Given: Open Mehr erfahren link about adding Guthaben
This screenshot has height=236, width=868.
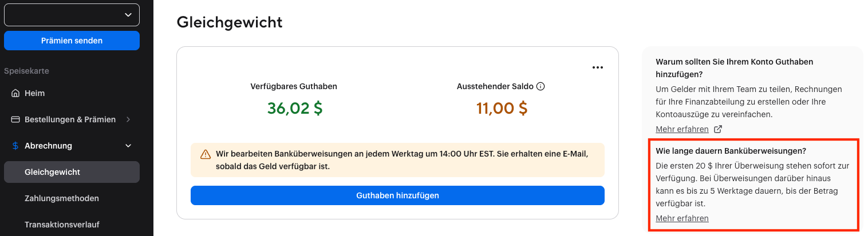Looking at the screenshot, I should click(682, 129).
